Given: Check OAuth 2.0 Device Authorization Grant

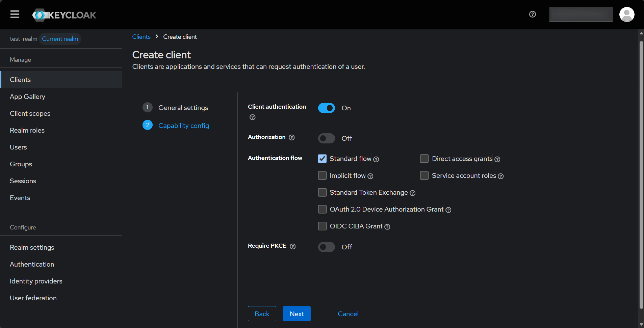Looking at the screenshot, I should 323,209.
